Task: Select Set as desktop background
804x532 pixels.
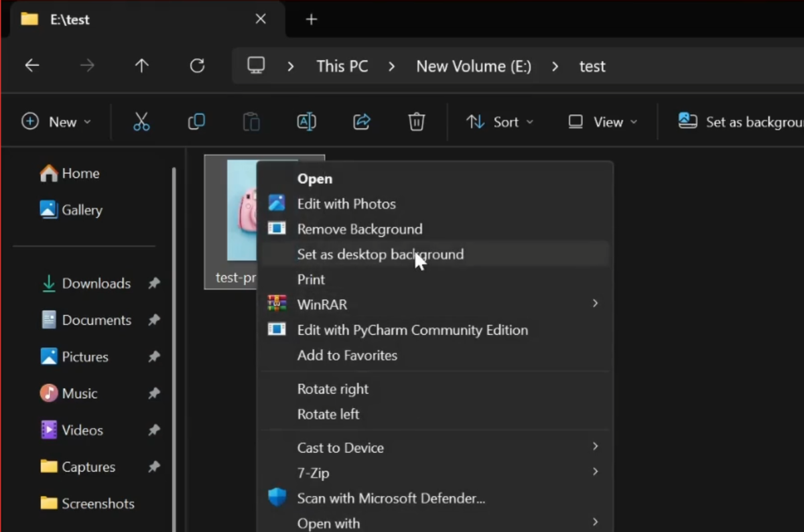Action: point(435,254)
